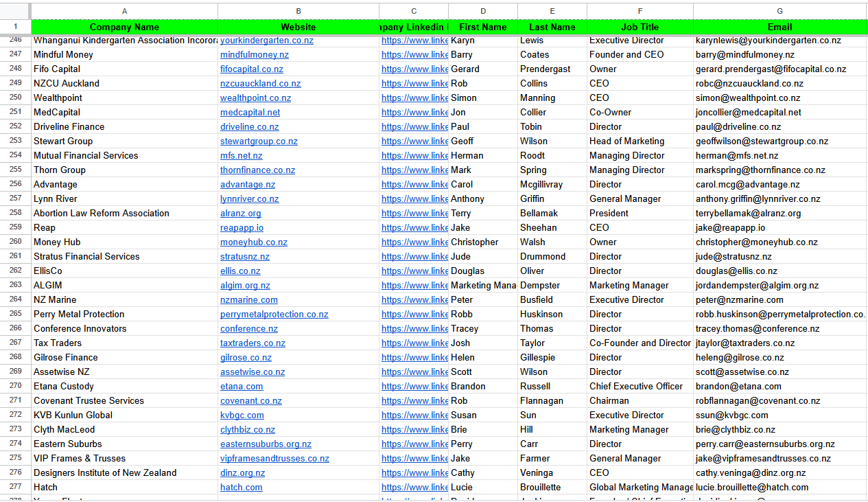The image size is (868, 502).
Task: Click the first name cell Brandon
Action: tap(483, 387)
